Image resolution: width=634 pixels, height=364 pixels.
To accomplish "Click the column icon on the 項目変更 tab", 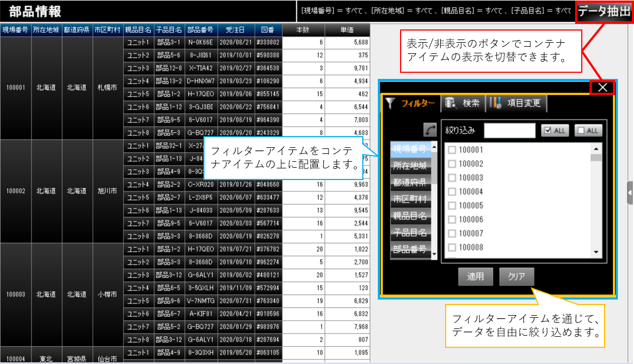I will tap(496, 103).
